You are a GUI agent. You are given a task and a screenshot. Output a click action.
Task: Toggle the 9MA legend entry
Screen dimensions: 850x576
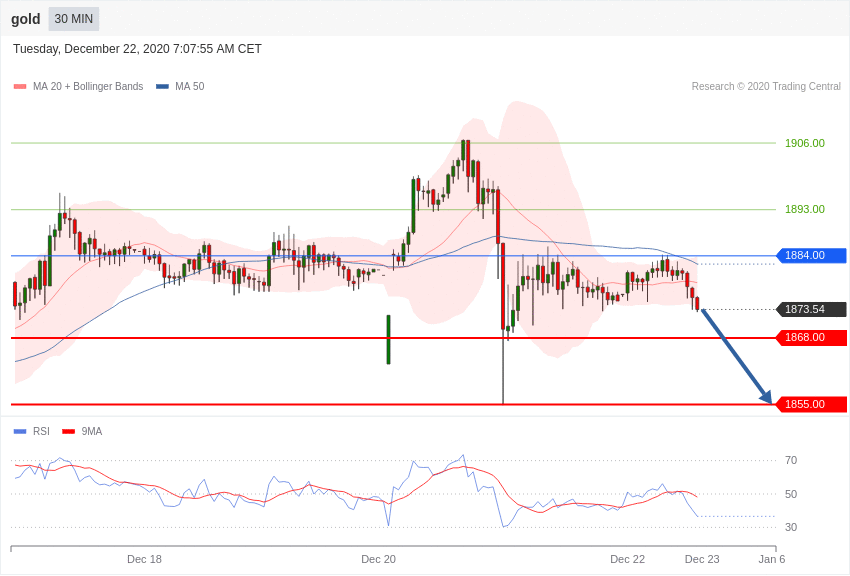point(82,431)
